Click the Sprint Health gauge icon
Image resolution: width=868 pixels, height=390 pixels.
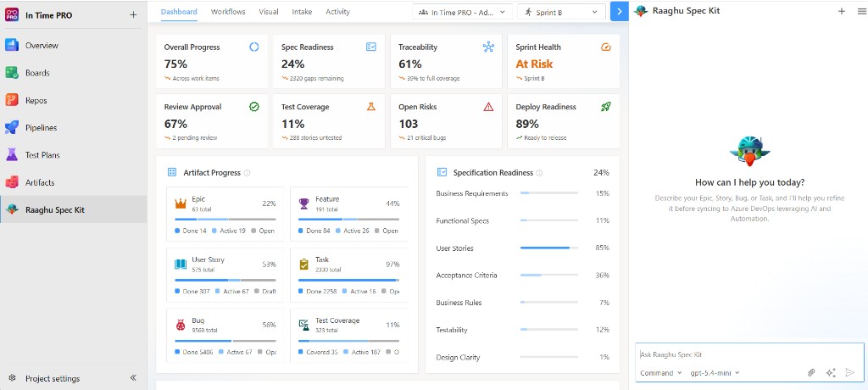[605, 47]
